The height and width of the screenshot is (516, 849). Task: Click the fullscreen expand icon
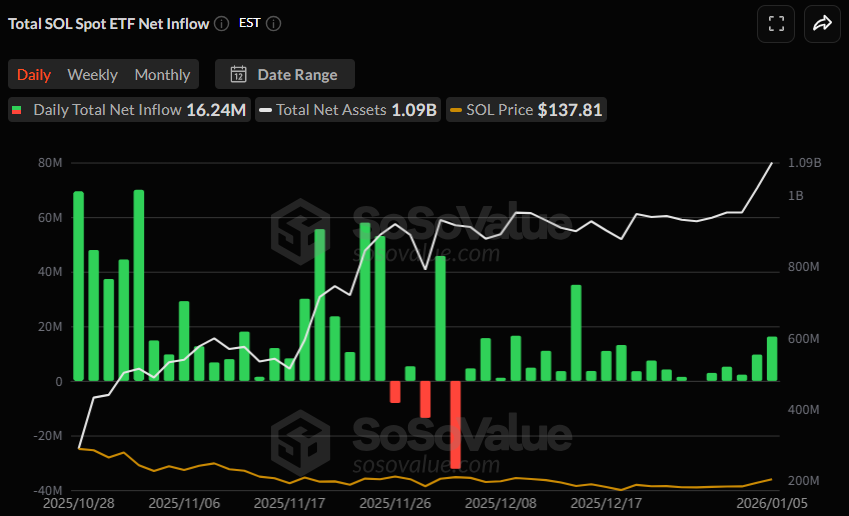click(776, 24)
